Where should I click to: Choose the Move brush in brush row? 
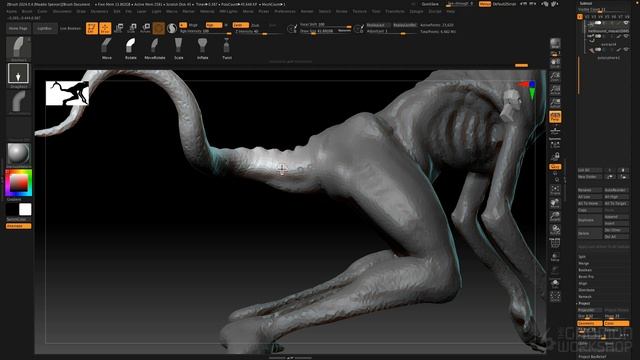click(x=107, y=49)
